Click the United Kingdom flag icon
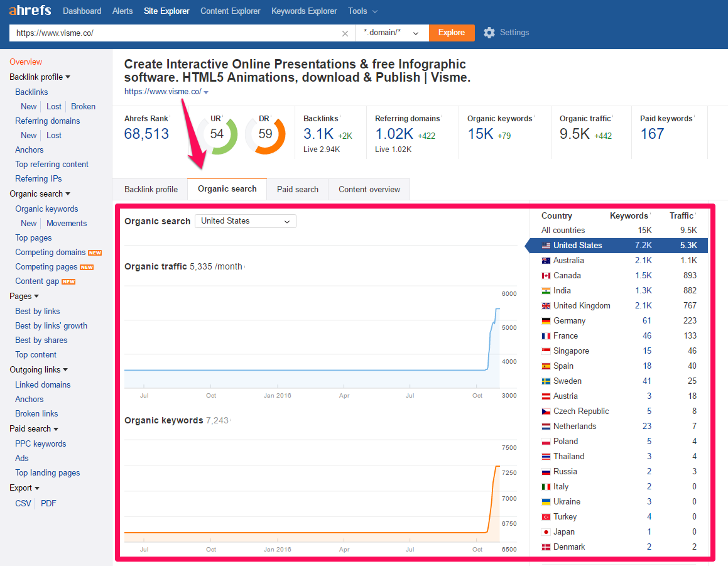Image resolution: width=728 pixels, height=566 pixels. click(x=546, y=306)
